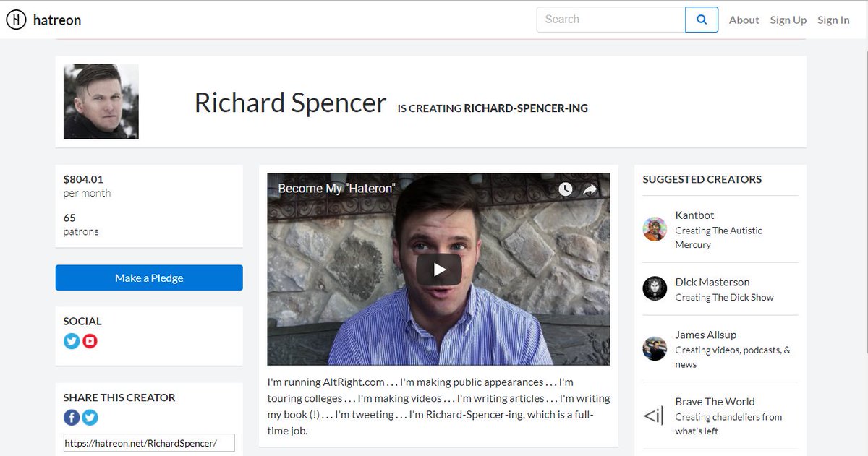This screenshot has width=868, height=456.
Task: Open the YouTube icon under SOCIAL
Action: (x=90, y=340)
